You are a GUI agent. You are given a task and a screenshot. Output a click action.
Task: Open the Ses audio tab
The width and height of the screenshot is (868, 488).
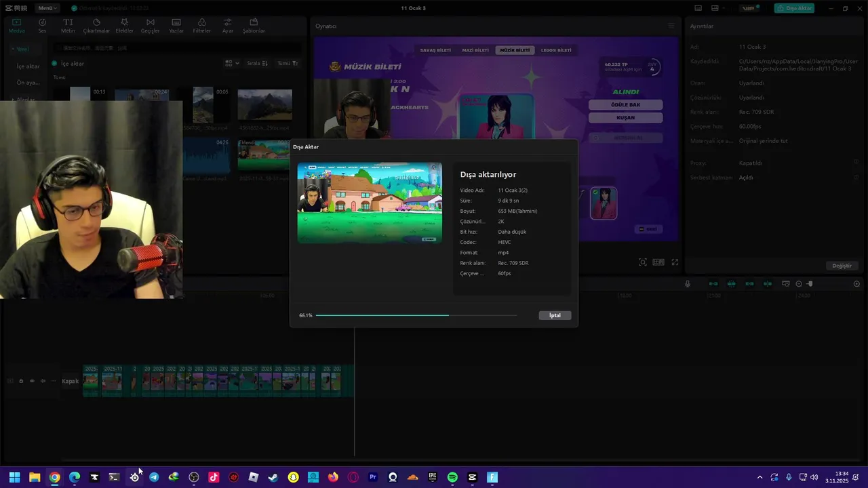click(42, 26)
